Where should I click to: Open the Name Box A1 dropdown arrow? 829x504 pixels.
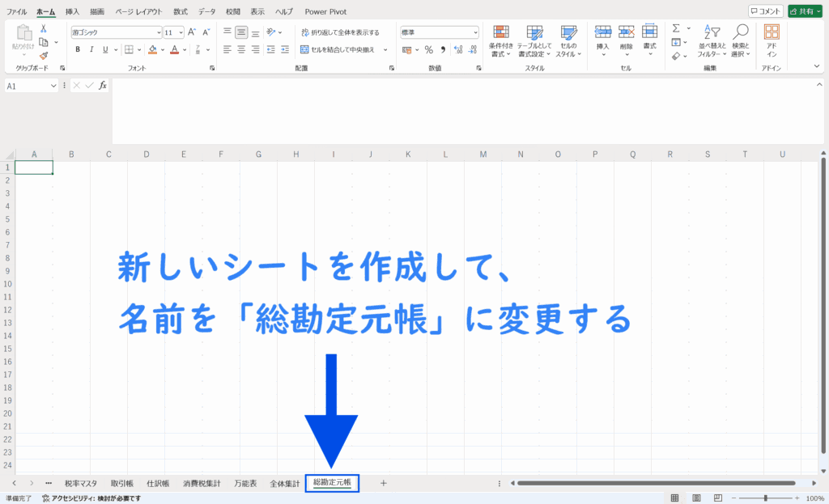(x=53, y=86)
